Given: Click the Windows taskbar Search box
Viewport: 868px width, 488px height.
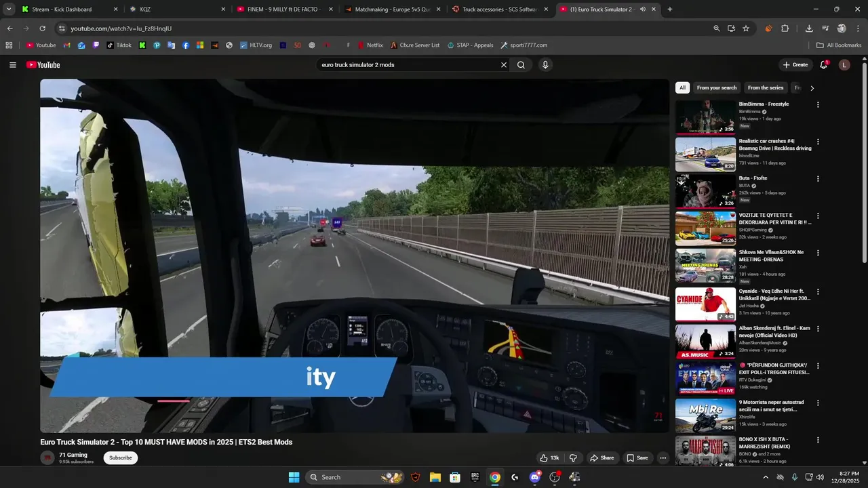Looking at the screenshot, I should click(355, 477).
